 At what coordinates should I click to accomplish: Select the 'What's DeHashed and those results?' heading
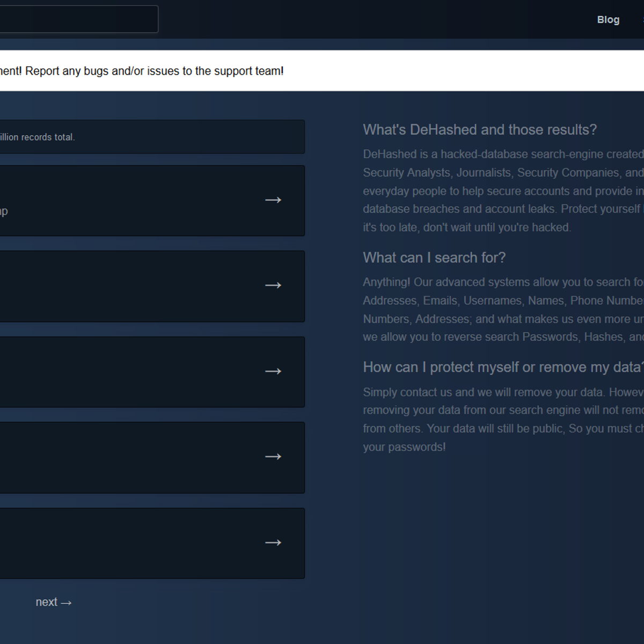pos(479,130)
